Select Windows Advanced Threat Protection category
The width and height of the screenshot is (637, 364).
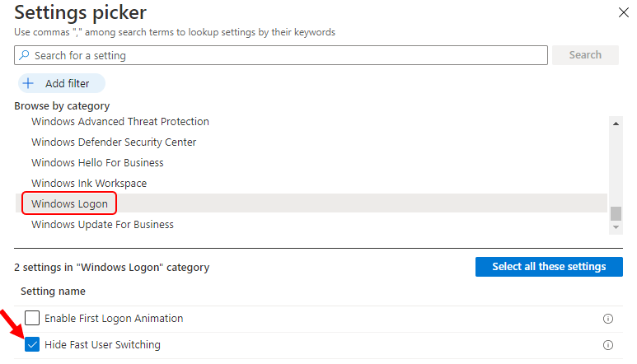pyautogui.click(x=120, y=121)
